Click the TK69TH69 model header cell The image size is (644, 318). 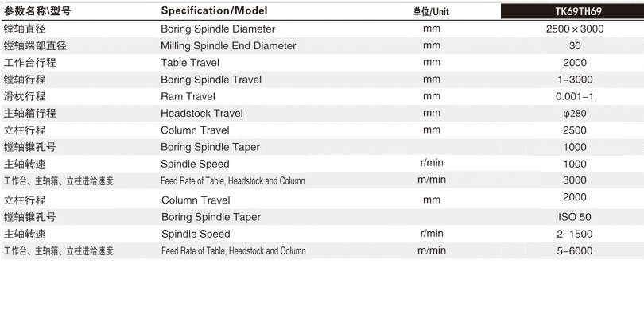click(569, 11)
